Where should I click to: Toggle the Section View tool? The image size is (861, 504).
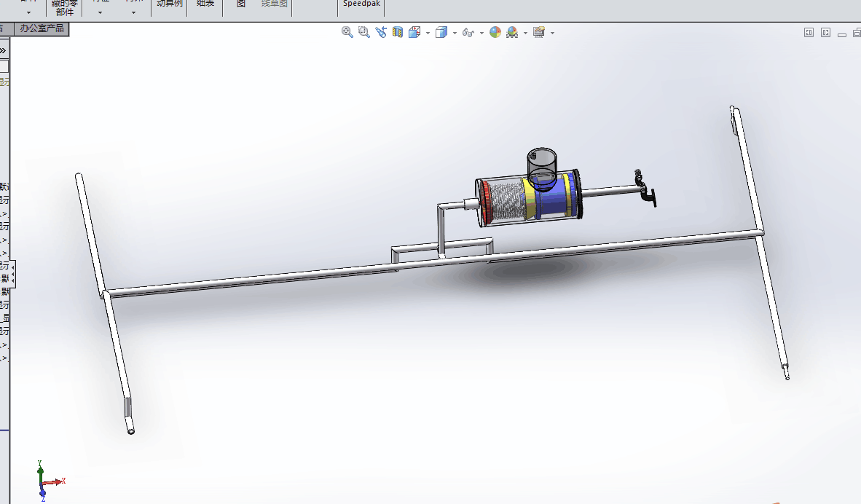[398, 32]
